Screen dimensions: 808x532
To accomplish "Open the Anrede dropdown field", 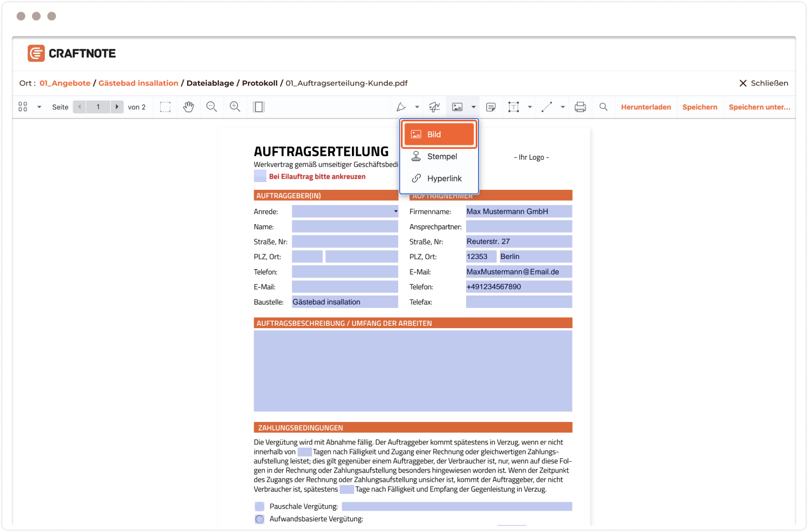I will [345, 211].
